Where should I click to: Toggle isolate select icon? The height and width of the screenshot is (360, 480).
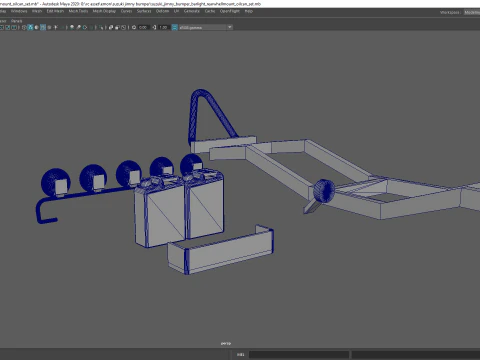(x=101, y=27)
